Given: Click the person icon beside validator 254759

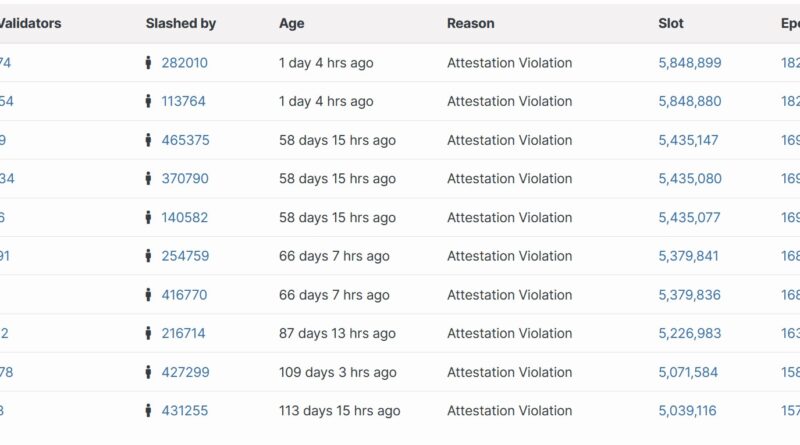Looking at the screenshot, I should pyautogui.click(x=149, y=256).
